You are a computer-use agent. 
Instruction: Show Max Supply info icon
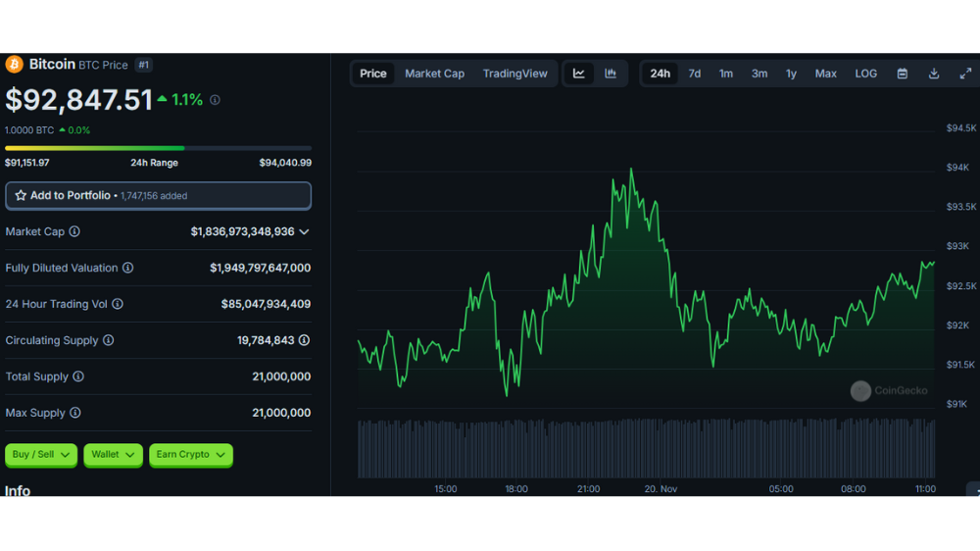click(75, 413)
